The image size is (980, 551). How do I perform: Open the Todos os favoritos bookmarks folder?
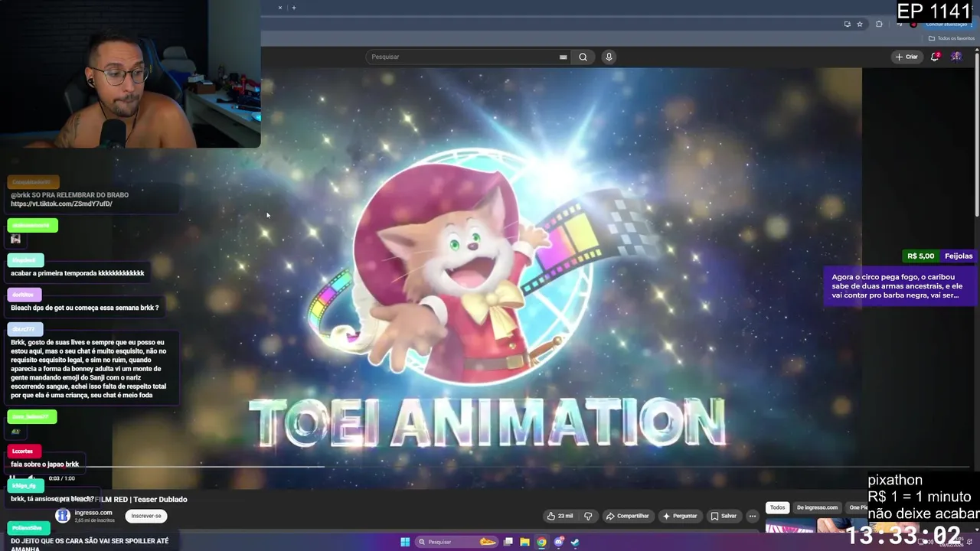click(952, 38)
